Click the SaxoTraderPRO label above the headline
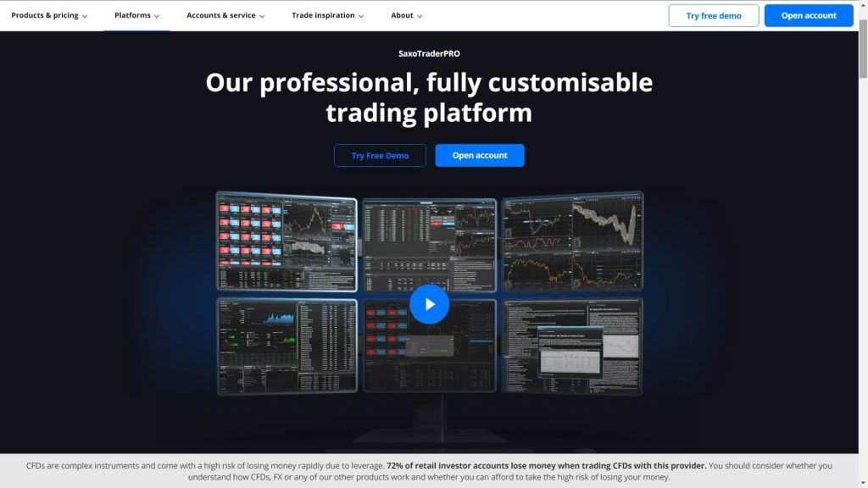The width and height of the screenshot is (868, 488). [x=429, y=53]
